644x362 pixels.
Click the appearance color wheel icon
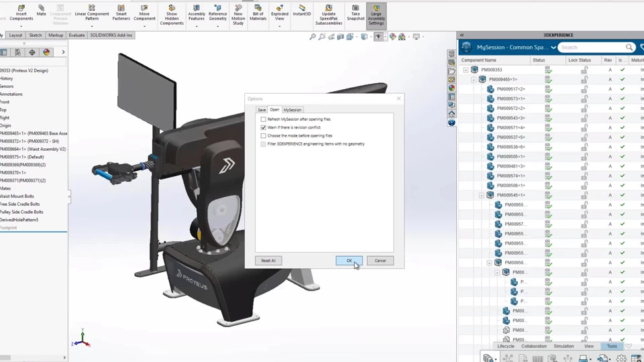[46, 52]
